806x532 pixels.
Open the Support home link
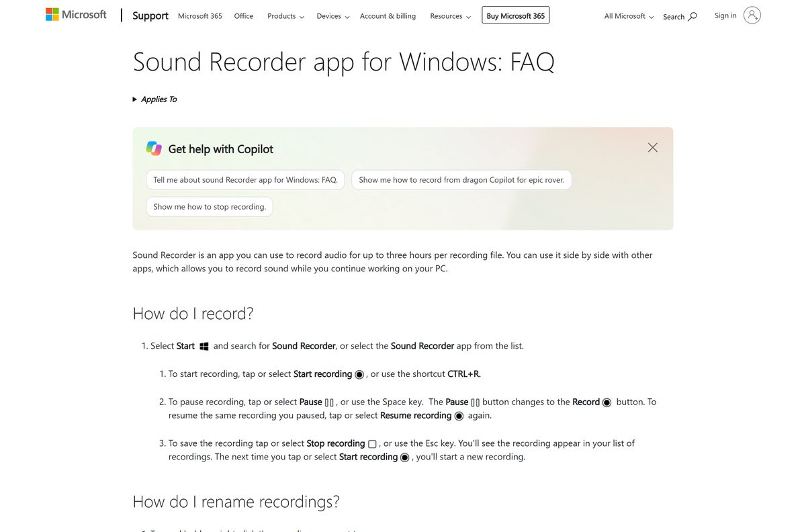click(x=150, y=15)
